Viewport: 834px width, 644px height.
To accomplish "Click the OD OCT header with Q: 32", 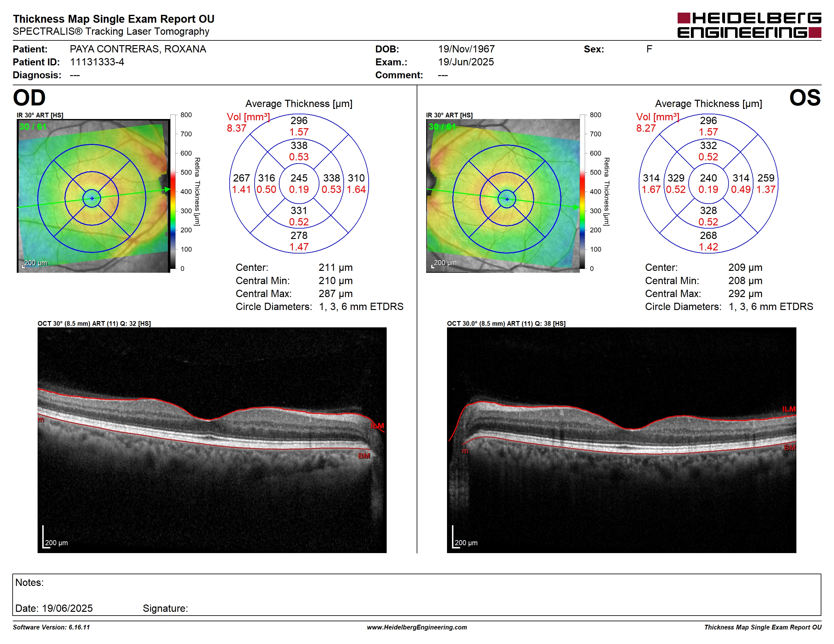I will point(94,324).
